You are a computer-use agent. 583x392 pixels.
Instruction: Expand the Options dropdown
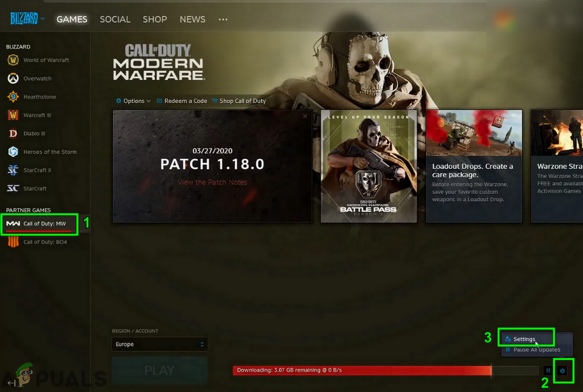click(x=133, y=101)
